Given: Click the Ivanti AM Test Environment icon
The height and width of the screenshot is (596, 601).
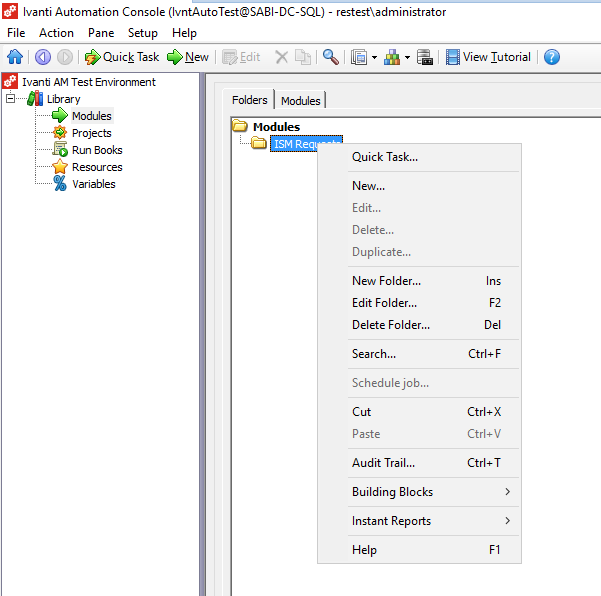Looking at the screenshot, I should point(10,81).
